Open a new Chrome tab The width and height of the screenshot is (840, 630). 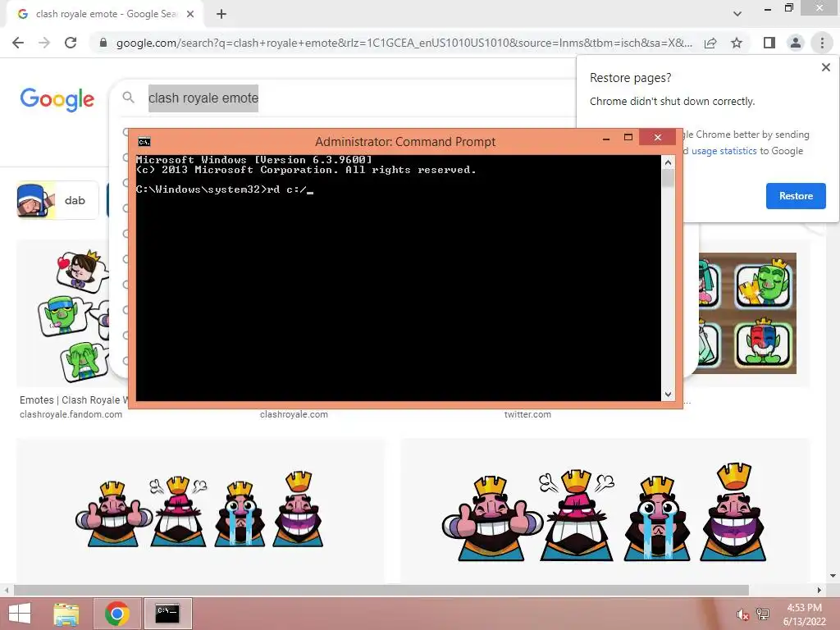click(x=221, y=15)
